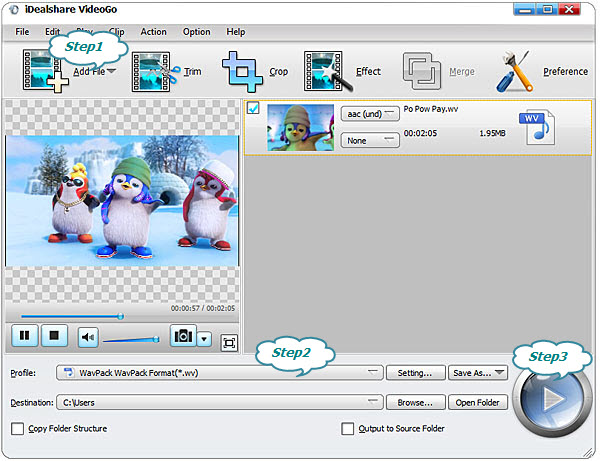Open the Action menu
This screenshot has width=600, height=461.
[x=153, y=32]
